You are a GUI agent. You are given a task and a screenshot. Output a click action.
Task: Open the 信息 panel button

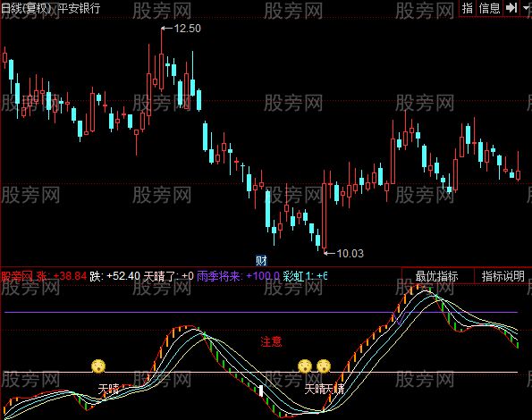click(x=489, y=8)
